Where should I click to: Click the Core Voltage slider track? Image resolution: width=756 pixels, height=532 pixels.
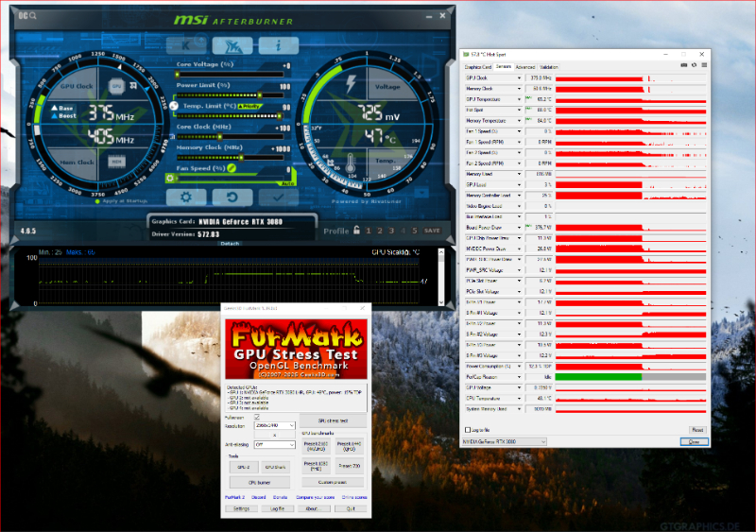[230, 75]
